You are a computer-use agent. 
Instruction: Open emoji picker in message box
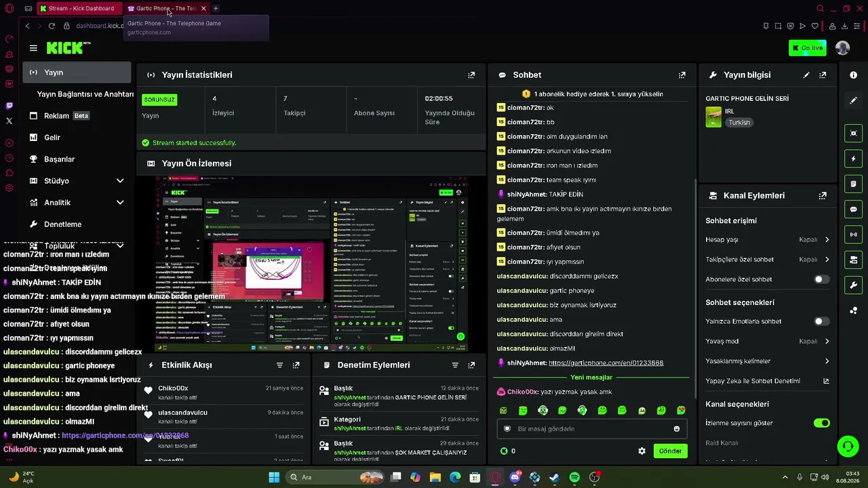tap(677, 429)
